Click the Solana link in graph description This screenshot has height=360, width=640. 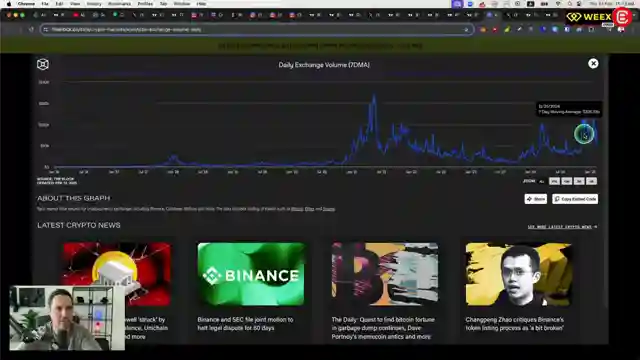point(329,209)
